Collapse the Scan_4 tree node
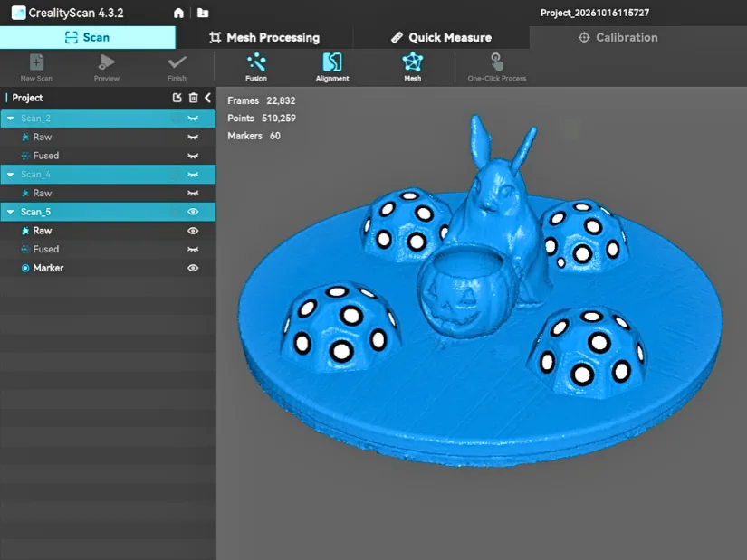This screenshot has height=560, width=747. click(x=11, y=175)
